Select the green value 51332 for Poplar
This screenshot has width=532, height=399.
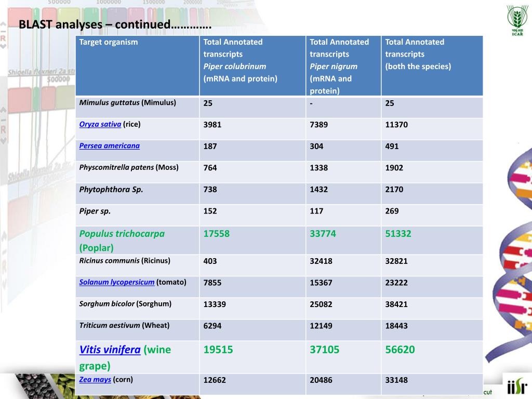(x=398, y=234)
